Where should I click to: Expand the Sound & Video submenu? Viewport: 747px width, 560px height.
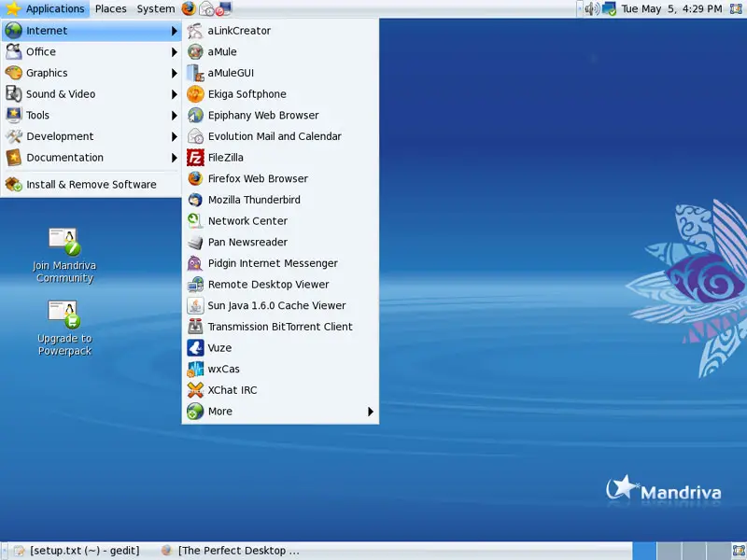click(92, 94)
